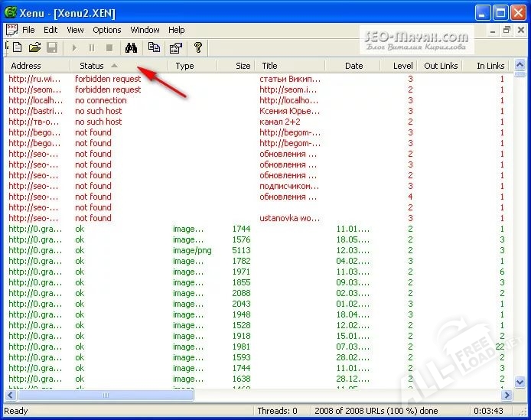This screenshot has width=531, height=420.
Task: Sort by the Status column header
Action: tap(92, 66)
